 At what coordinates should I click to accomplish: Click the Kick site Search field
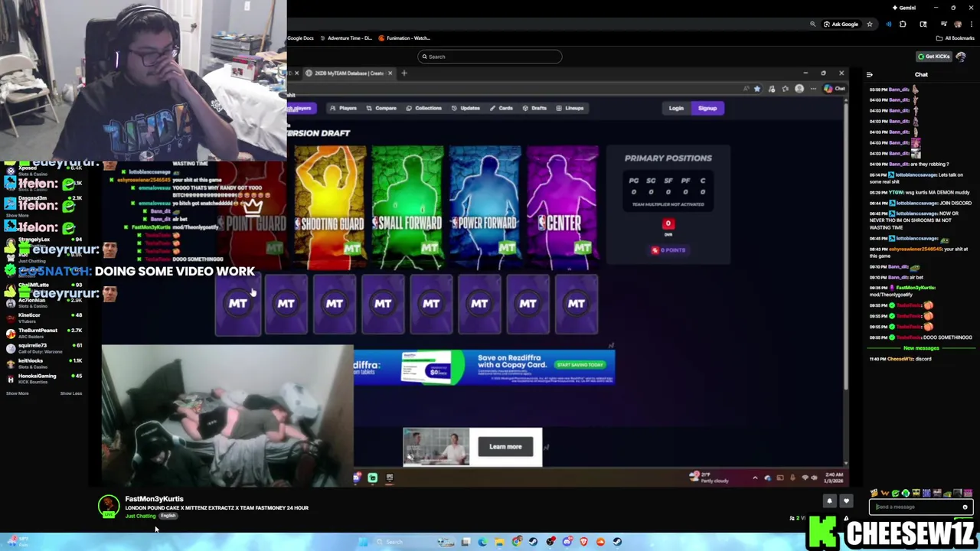coord(490,57)
